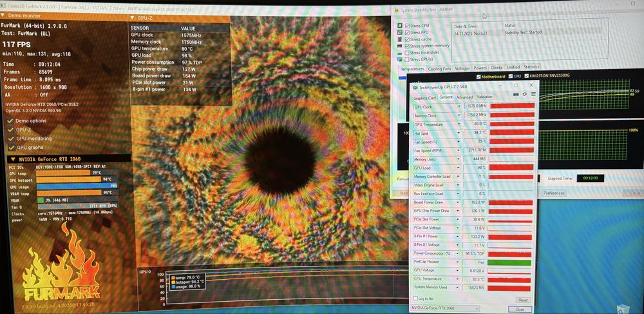Open the Unified tab
The width and height of the screenshot is (644, 314).
(x=513, y=67)
